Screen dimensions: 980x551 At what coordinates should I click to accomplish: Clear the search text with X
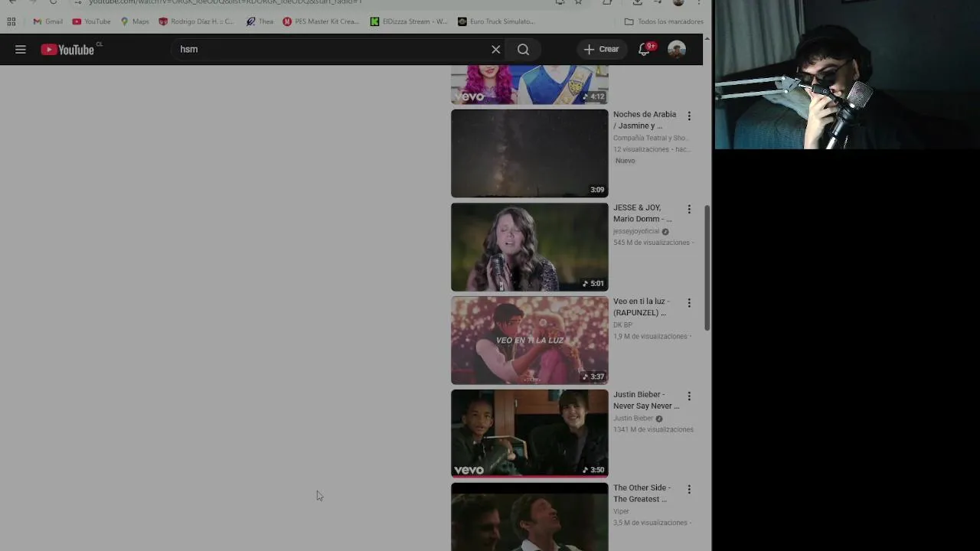495,49
